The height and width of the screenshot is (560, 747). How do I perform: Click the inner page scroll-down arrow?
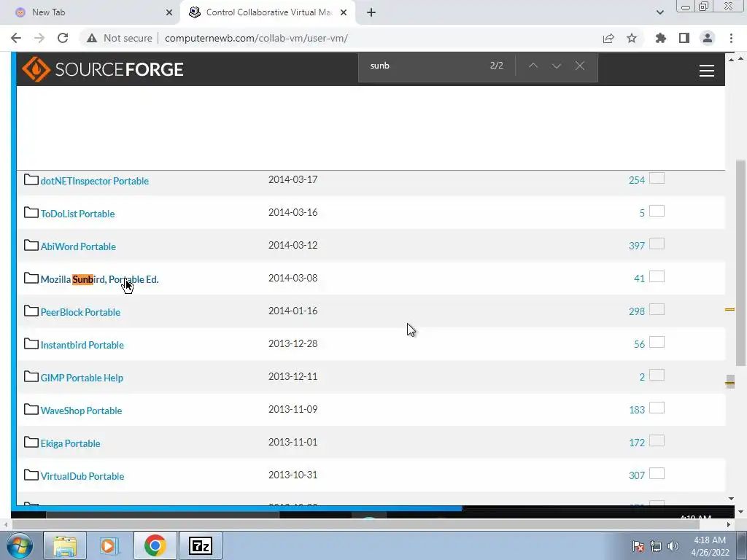pos(731,499)
